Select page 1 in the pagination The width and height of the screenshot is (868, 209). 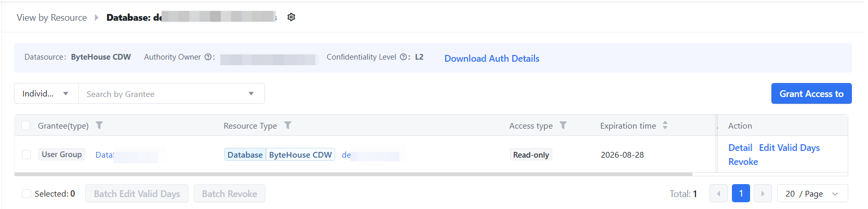click(x=741, y=193)
